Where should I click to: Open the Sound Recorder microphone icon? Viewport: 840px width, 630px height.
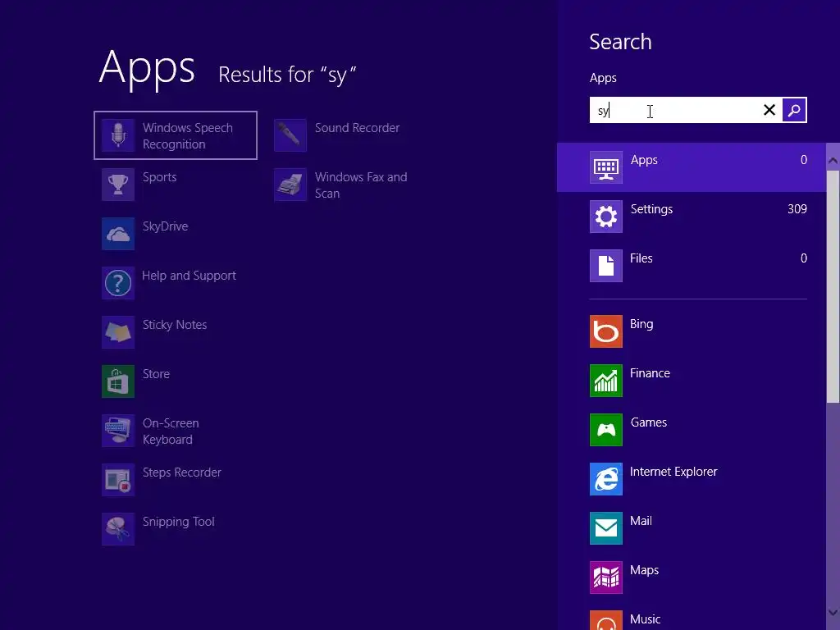[290, 135]
